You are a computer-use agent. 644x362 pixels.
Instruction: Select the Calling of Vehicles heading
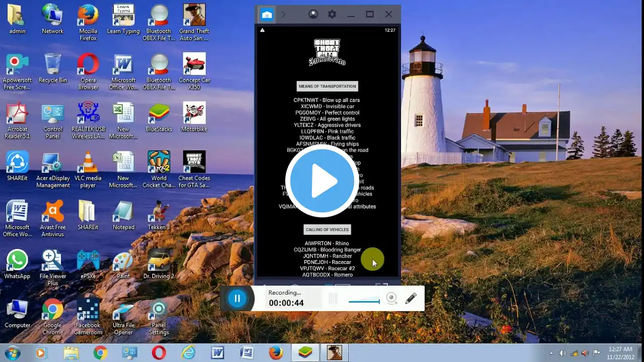[327, 229]
